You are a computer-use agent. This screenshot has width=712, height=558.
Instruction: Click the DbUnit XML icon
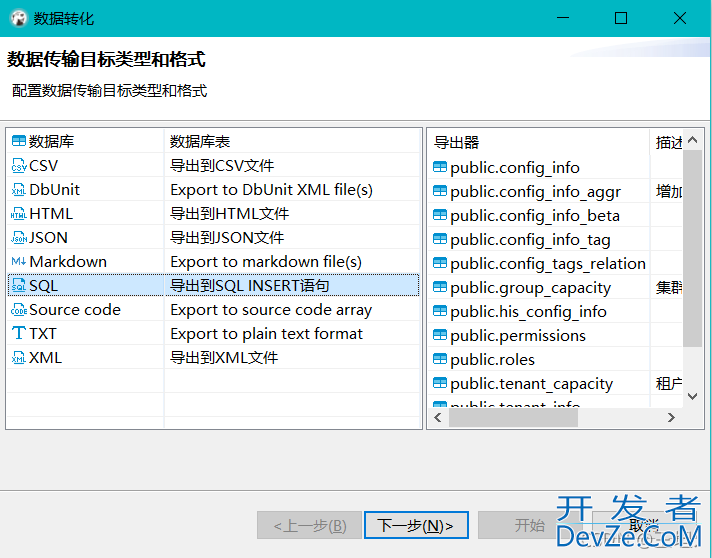pos(19,190)
